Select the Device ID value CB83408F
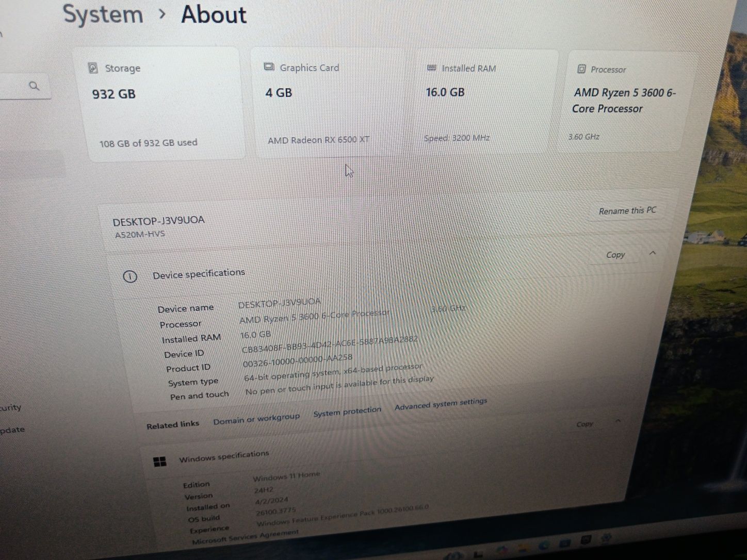Viewport: 747px width, 560px height. [330, 344]
